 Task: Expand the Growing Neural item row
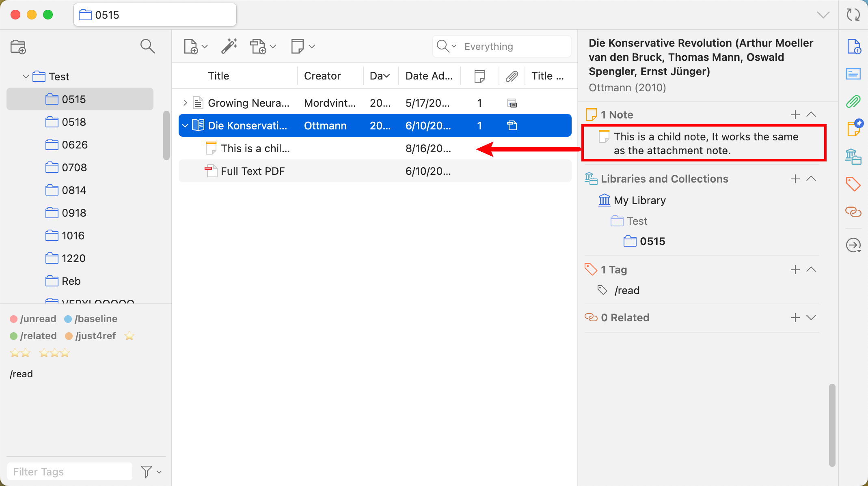pos(185,103)
